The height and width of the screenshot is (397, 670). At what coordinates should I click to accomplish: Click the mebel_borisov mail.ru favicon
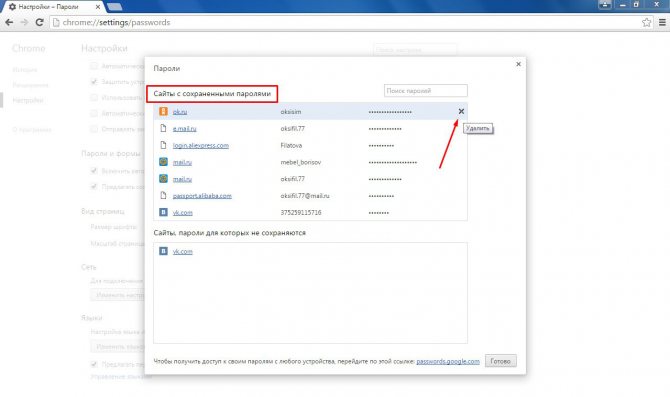163,162
